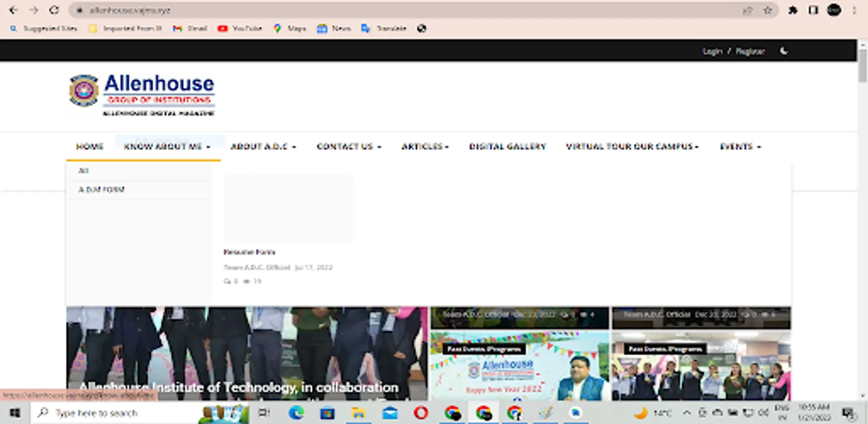Expand the ABOUT A.D.C dropdown
868x424 pixels.
pos(263,147)
